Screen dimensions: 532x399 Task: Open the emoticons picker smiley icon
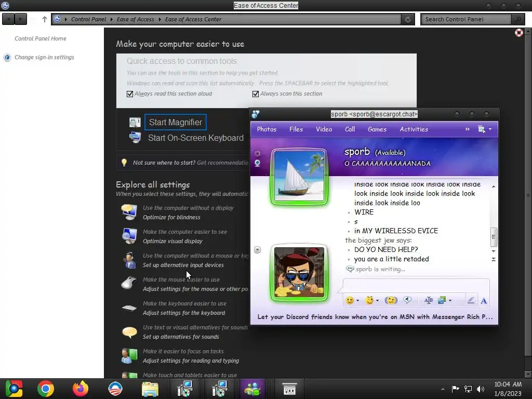(x=349, y=300)
